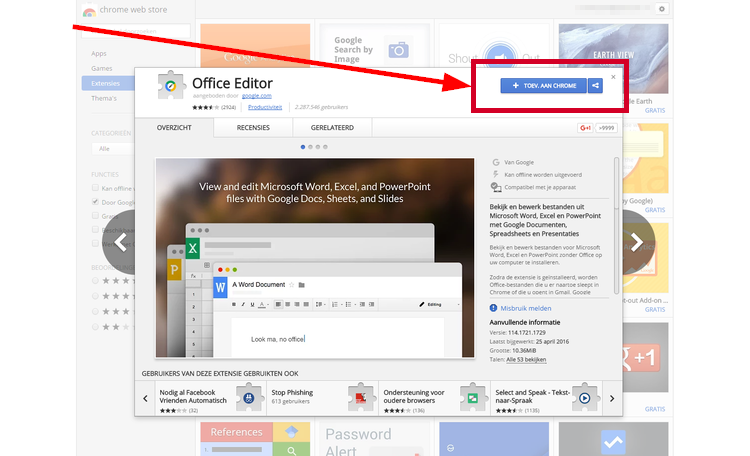Click the share icon next to add button

click(596, 86)
